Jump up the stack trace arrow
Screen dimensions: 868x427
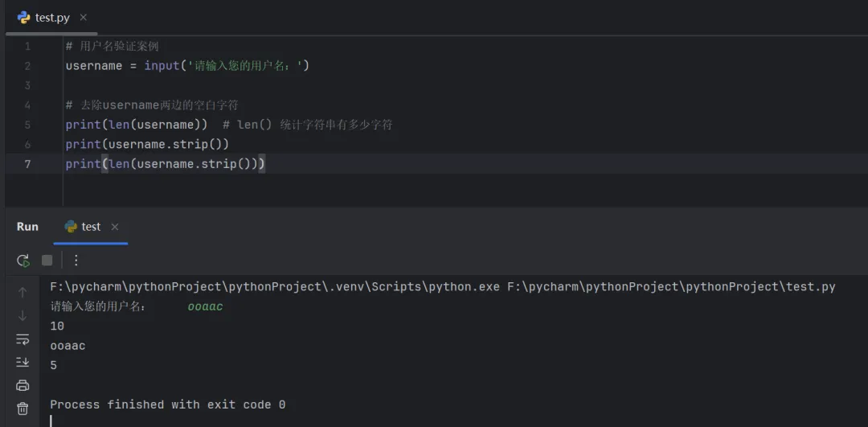pos(23,293)
